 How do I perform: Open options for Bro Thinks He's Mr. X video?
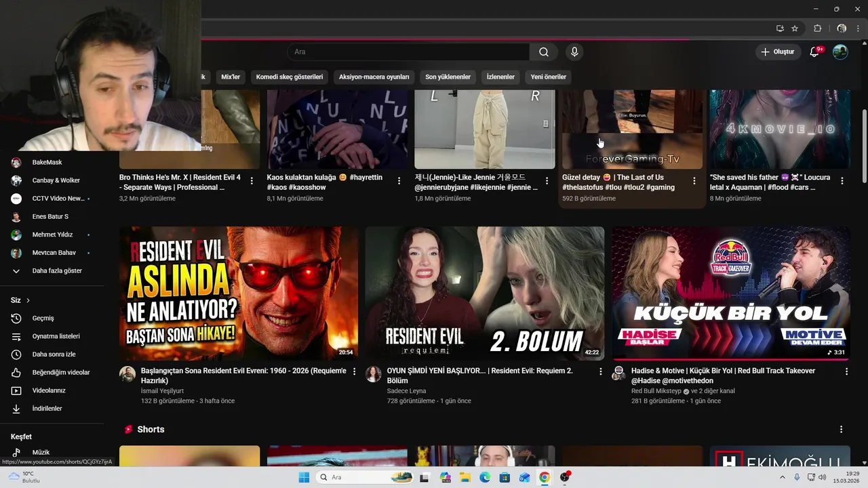pos(252,181)
